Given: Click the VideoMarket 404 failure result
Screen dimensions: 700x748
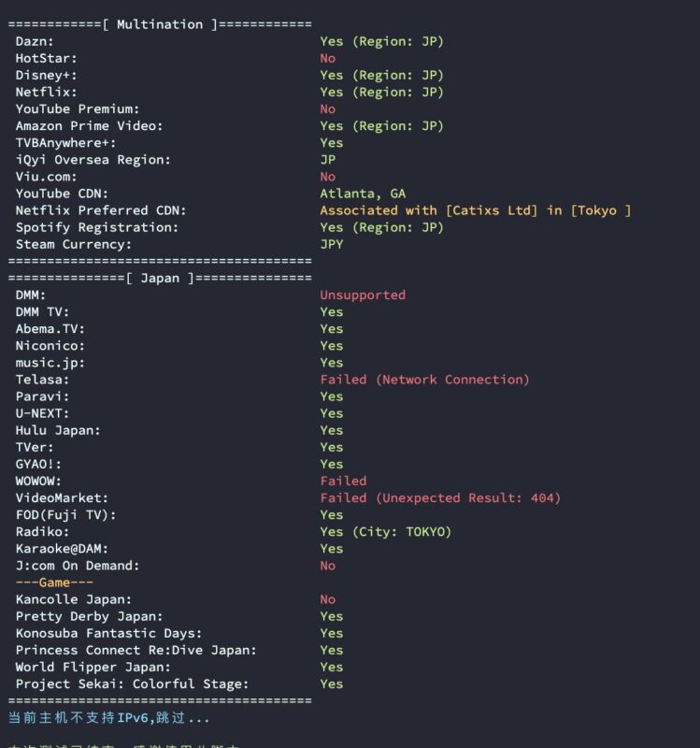Looking at the screenshot, I should coord(440,498).
